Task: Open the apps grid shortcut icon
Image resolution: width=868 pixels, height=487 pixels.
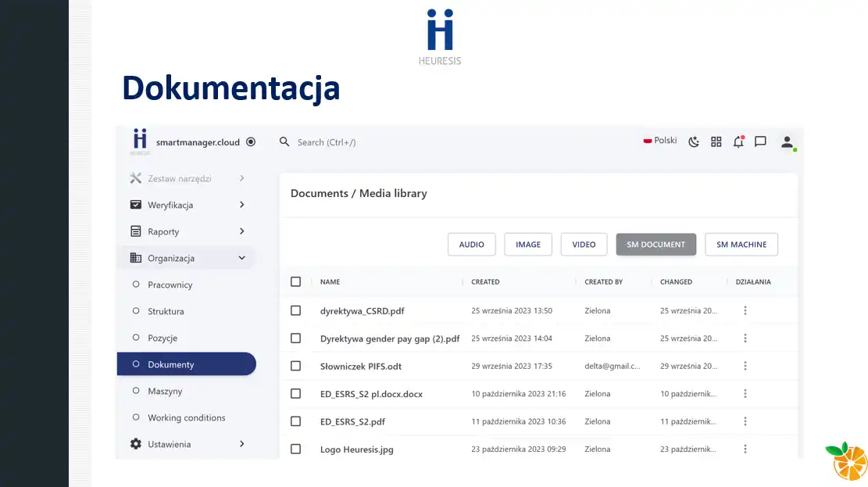Action: (716, 141)
